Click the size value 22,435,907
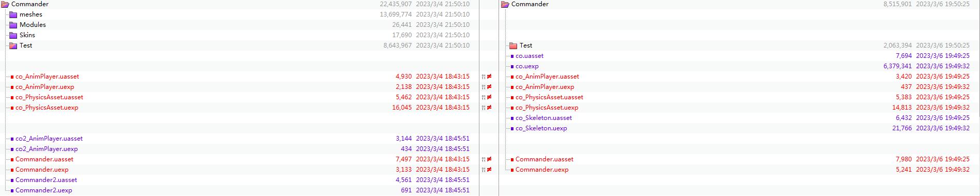 (x=396, y=4)
